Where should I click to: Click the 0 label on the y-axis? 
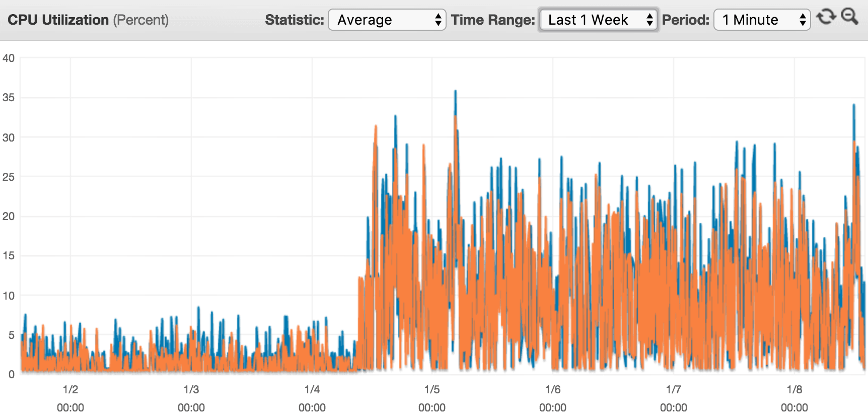click(11, 374)
